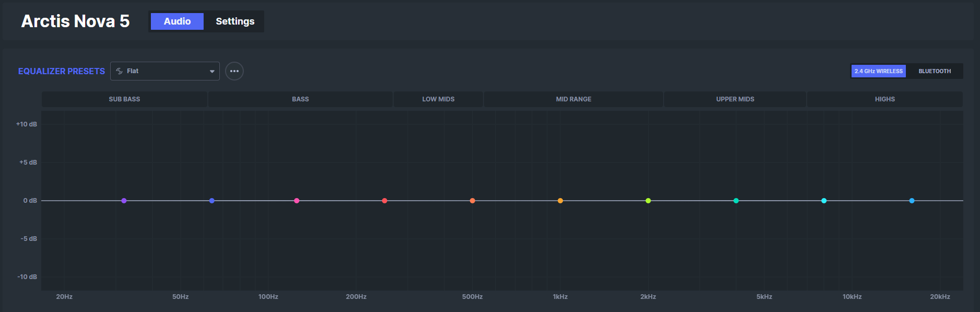Expand preset list using the dropdown arrow

(x=212, y=71)
